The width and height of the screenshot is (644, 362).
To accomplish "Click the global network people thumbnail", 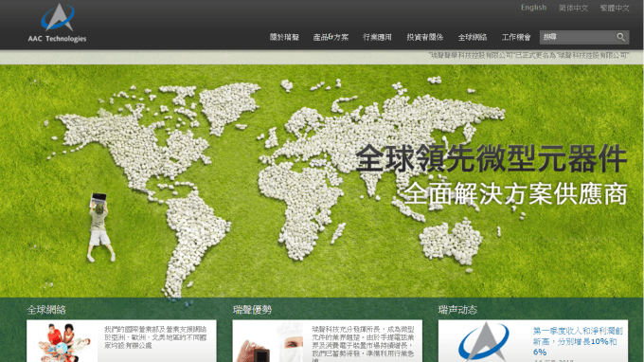I will click(x=63, y=342).
